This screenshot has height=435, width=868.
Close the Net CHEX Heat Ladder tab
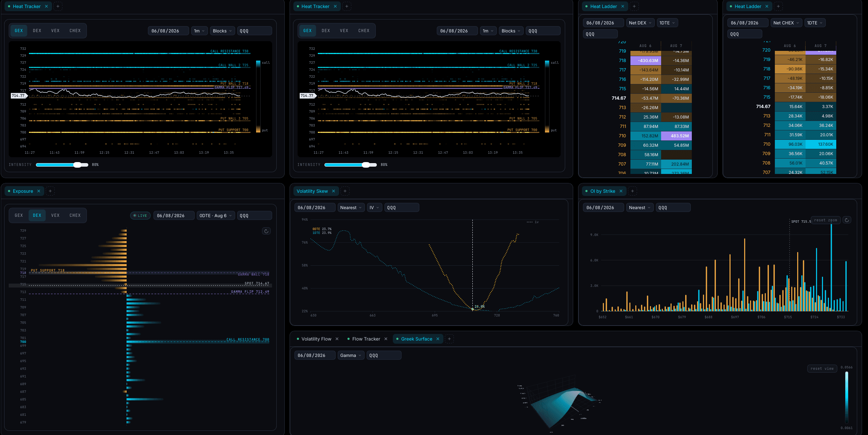767,6
